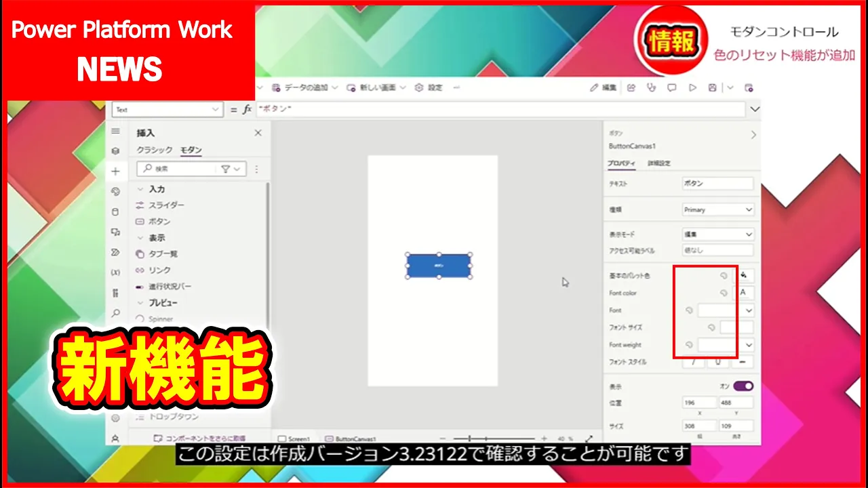Insert the タブ一覧 control
Image resolution: width=868 pixels, height=488 pixels.
[x=157, y=253]
